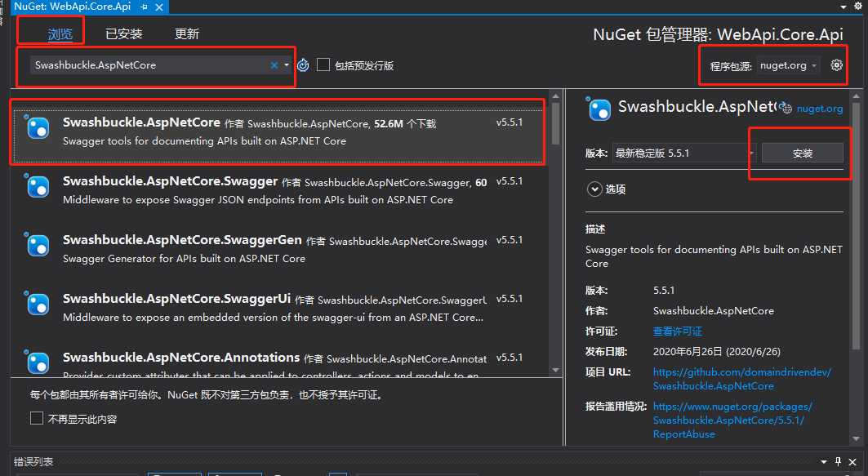
Task: Toggle the include prerelease checkbox
Action: tap(323, 65)
